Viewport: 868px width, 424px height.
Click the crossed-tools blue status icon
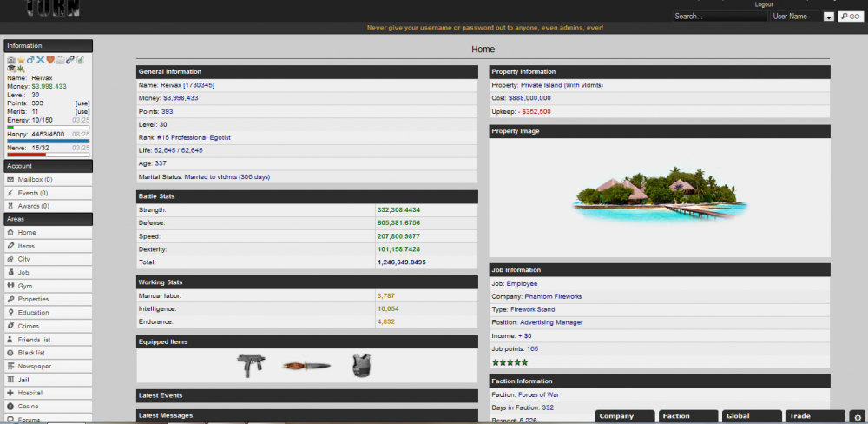tap(40, 60)
